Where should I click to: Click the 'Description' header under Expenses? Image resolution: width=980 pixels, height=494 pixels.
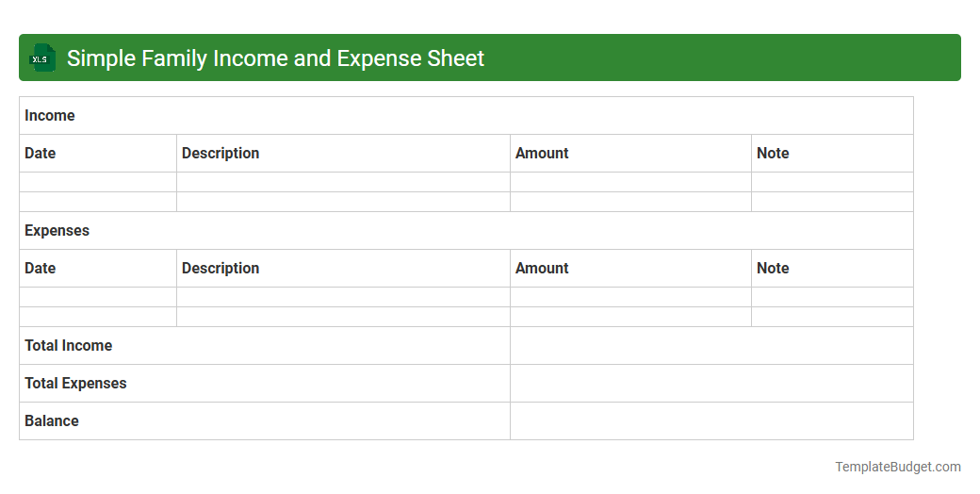tap(343, 269)
